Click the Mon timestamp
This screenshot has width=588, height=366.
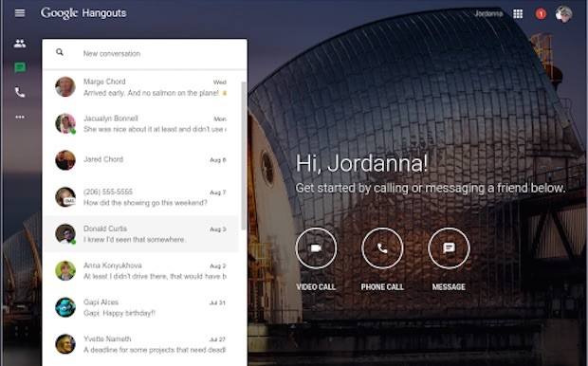pyautogui.click(x=220, y=119)
